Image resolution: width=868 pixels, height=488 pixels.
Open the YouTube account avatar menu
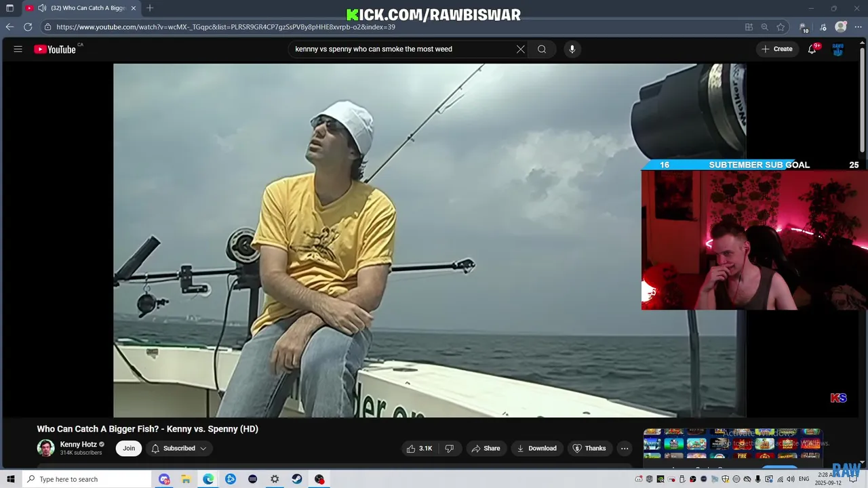838,49
